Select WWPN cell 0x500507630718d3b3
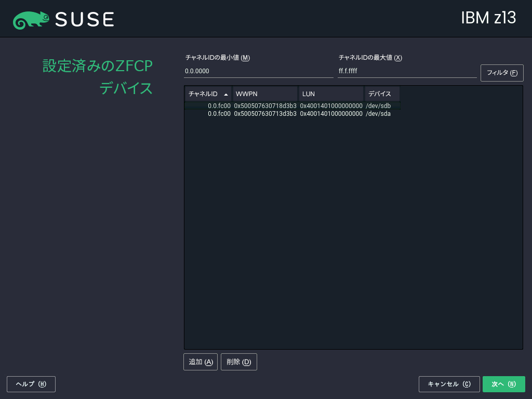 click(265, 106)
